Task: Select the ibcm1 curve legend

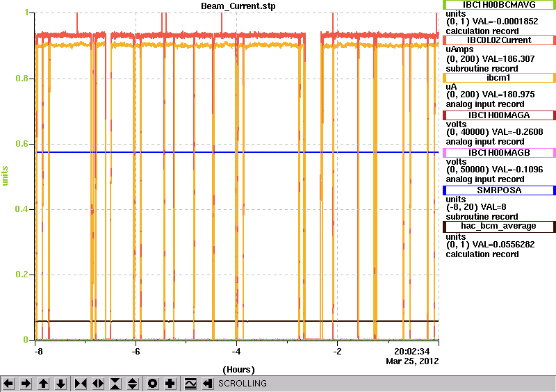Action: pyautogui.click(x=499, y=78)
